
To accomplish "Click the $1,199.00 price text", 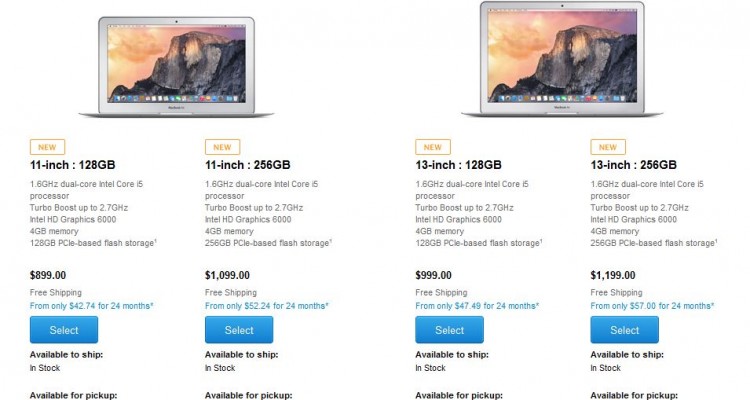I will coord(613,275).
